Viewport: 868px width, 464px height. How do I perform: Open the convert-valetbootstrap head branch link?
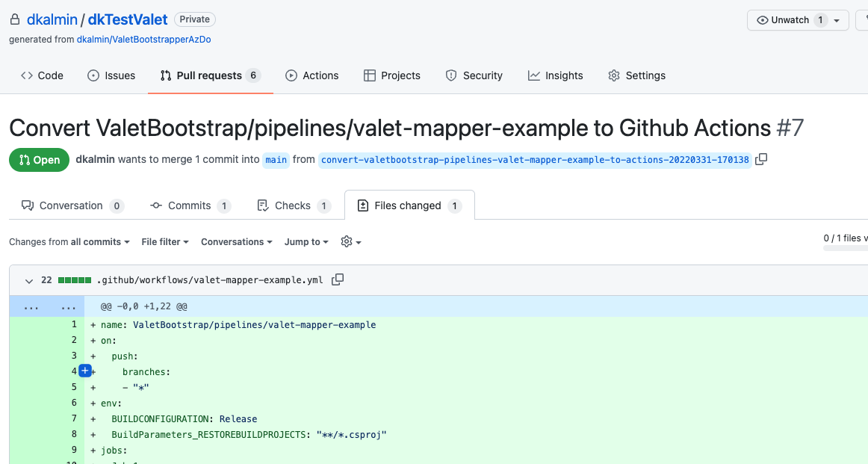(x=535, y=160)
